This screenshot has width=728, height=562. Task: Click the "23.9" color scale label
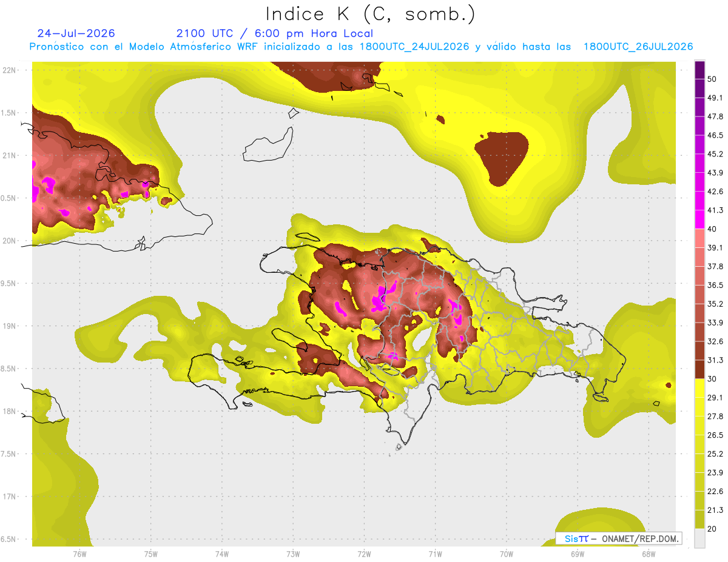coord(715,472)
